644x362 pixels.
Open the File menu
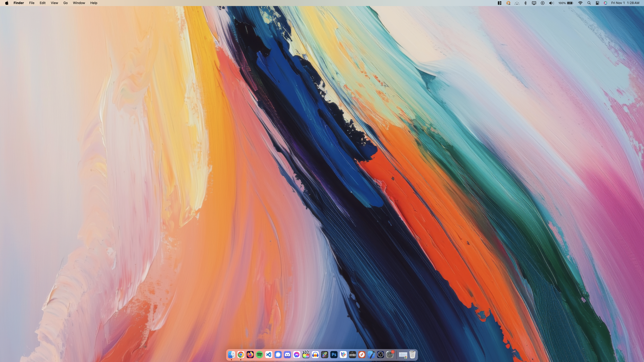pyautogui.click(x=32, y=3)
